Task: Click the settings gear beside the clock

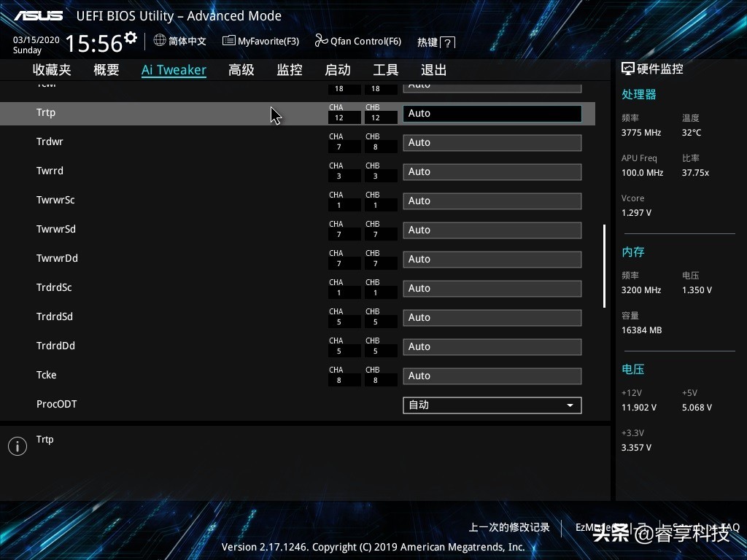Action: tap(131, 38)
